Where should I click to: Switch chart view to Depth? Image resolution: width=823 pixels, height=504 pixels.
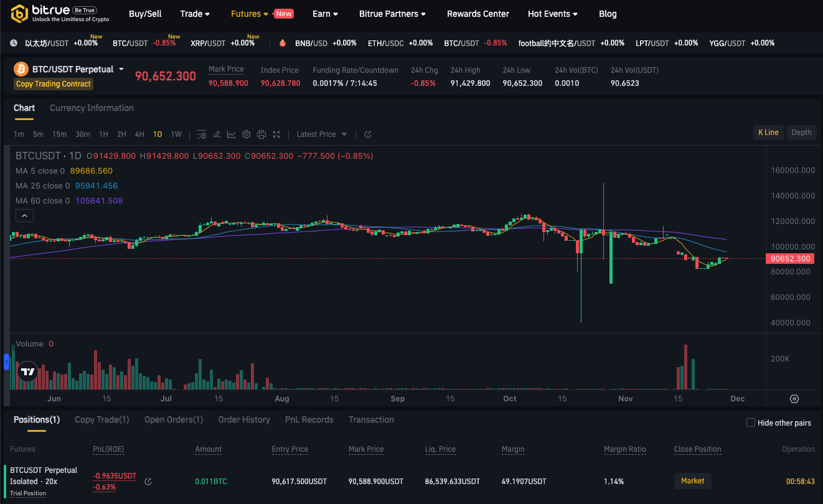click(801, 132)
